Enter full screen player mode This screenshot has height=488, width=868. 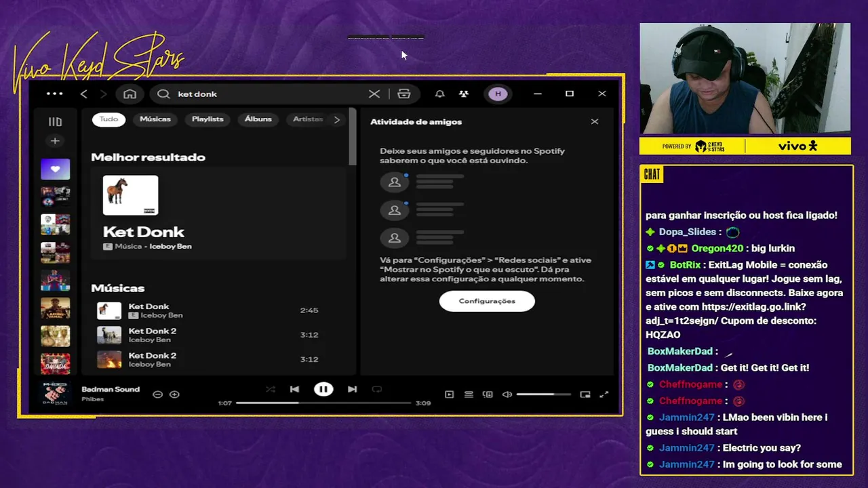pyautogui.click(x=604, y=394)
